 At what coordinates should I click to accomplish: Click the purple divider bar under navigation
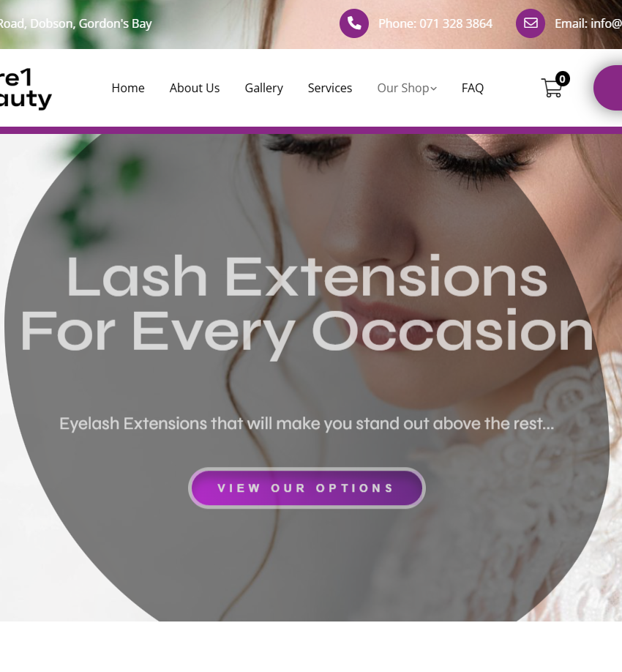click(x=311, y=130)
